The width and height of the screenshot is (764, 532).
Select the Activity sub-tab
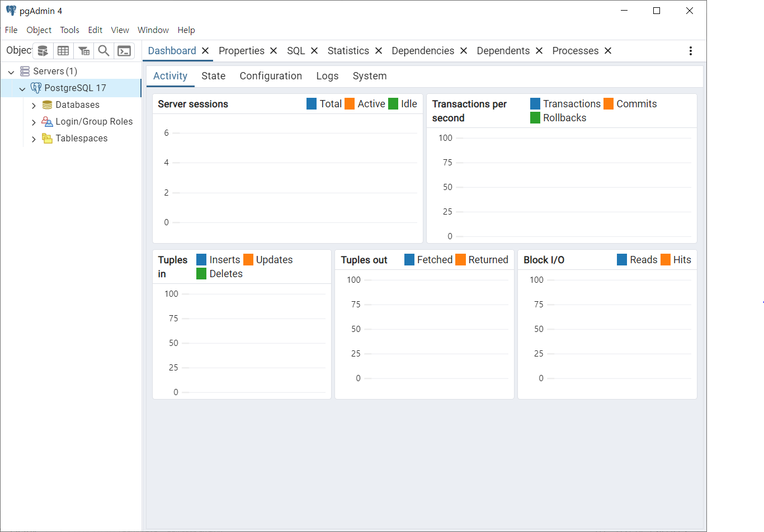coord(171,76)
